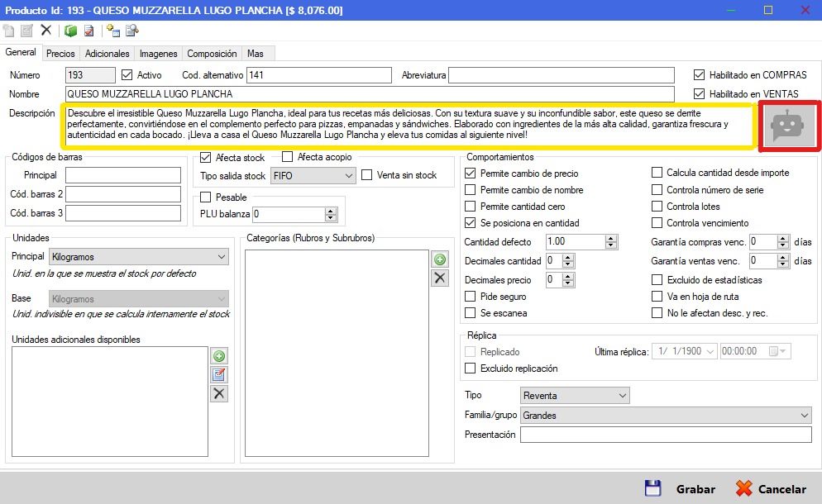Check Excluido replicación
This screenshot has height=504, width=822.
471,368
